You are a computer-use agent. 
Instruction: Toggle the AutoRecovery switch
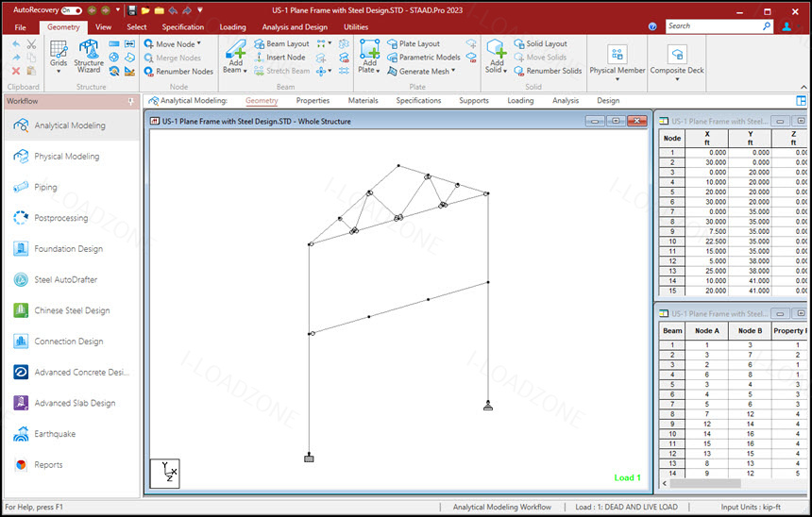coord(71,10)
